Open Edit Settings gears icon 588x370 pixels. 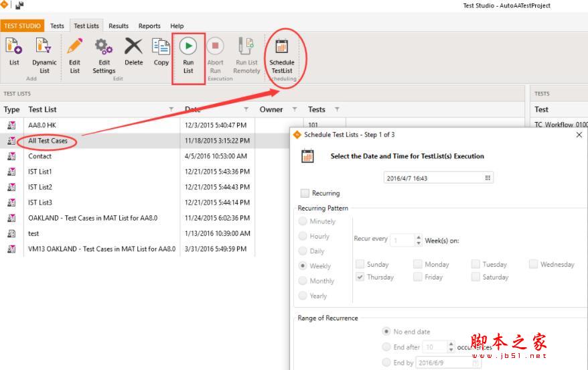click(x=104, y=46)
